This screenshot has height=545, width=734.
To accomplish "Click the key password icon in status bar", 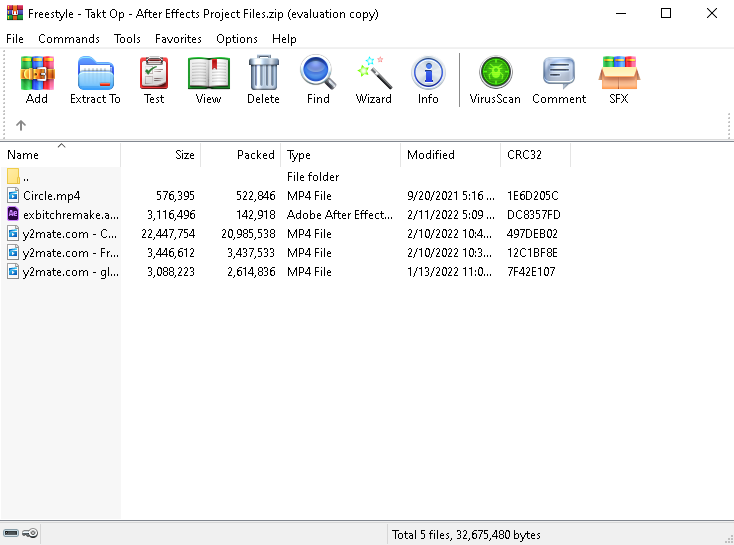I will tap(30, 533).
